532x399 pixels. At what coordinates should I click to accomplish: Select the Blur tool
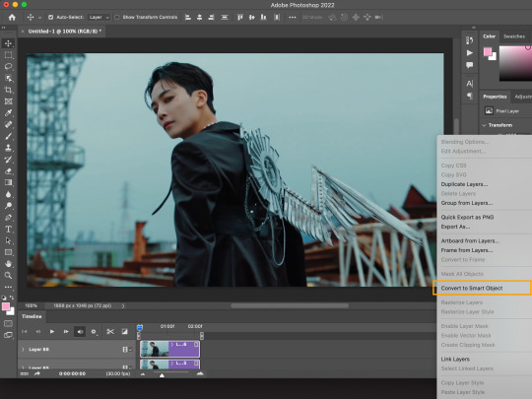point(8,194)
